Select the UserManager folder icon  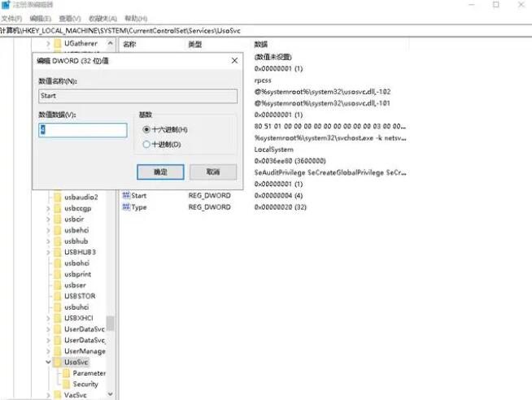pos(58,351)
